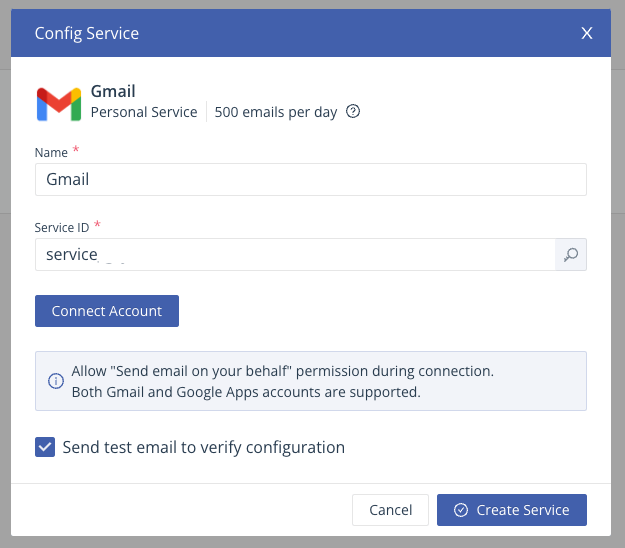Click the "Send test email to verify configuration" label
The image size is (625, 548).
[x=204, y=448]
